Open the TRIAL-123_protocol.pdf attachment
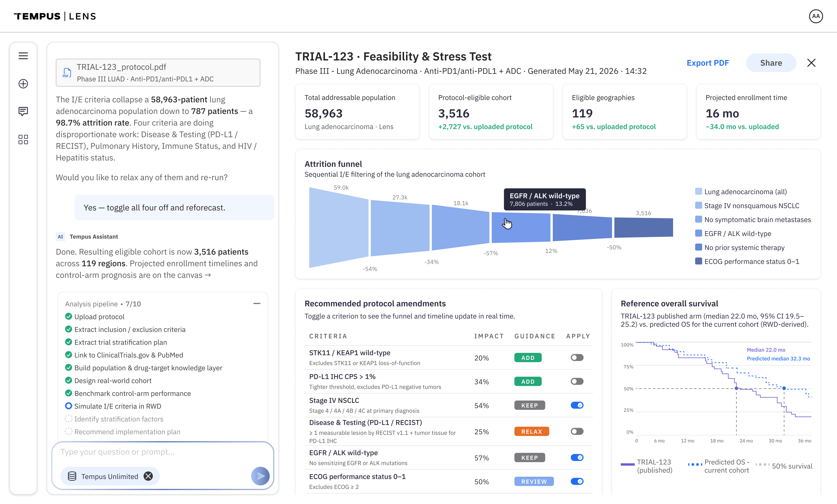Image resolution: width=837 pixels, height=504 pixels. point(158,73)
